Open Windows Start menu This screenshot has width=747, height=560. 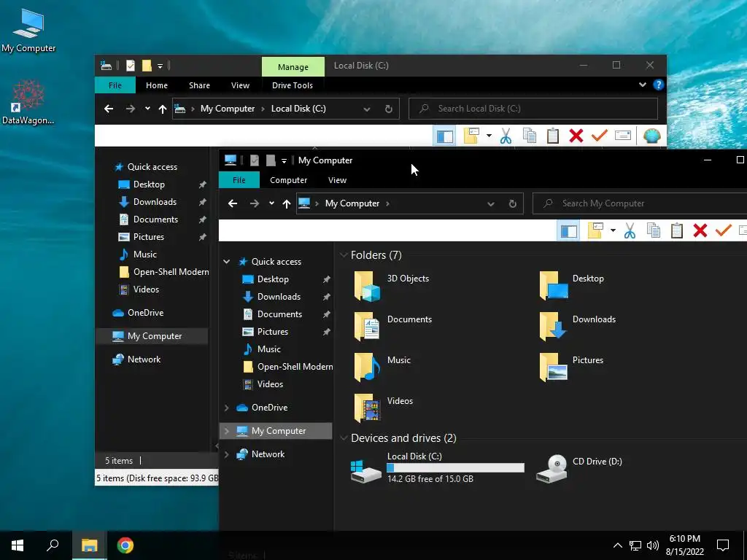point(18,545)
